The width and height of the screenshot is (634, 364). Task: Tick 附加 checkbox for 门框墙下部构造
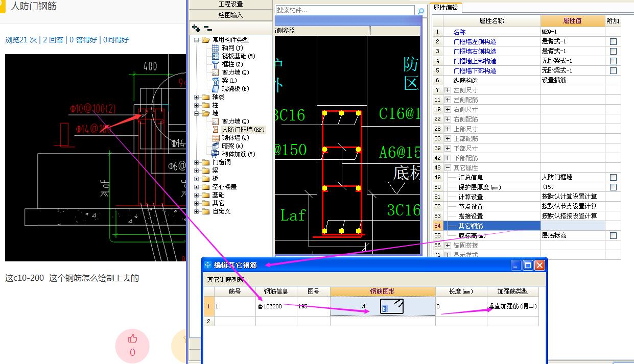(613, 70)
